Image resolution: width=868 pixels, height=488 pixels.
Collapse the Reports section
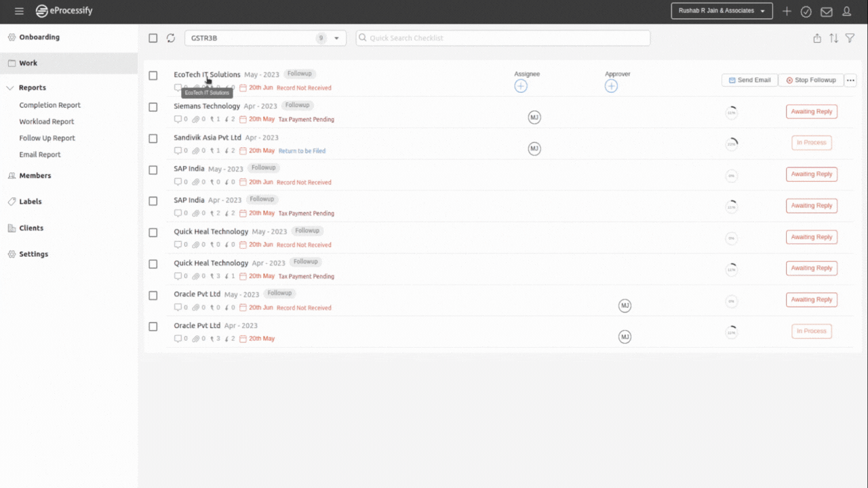11,87
